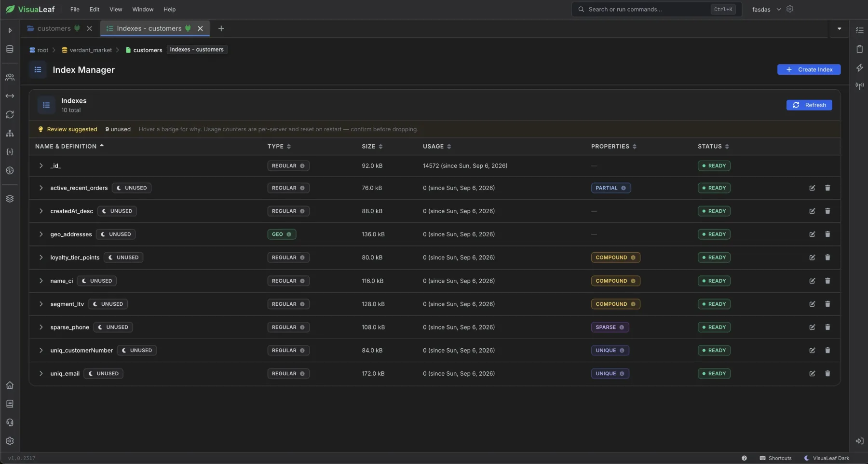
Task: Click edit icon for active_recent_orders index
Action: pos(812,188)
